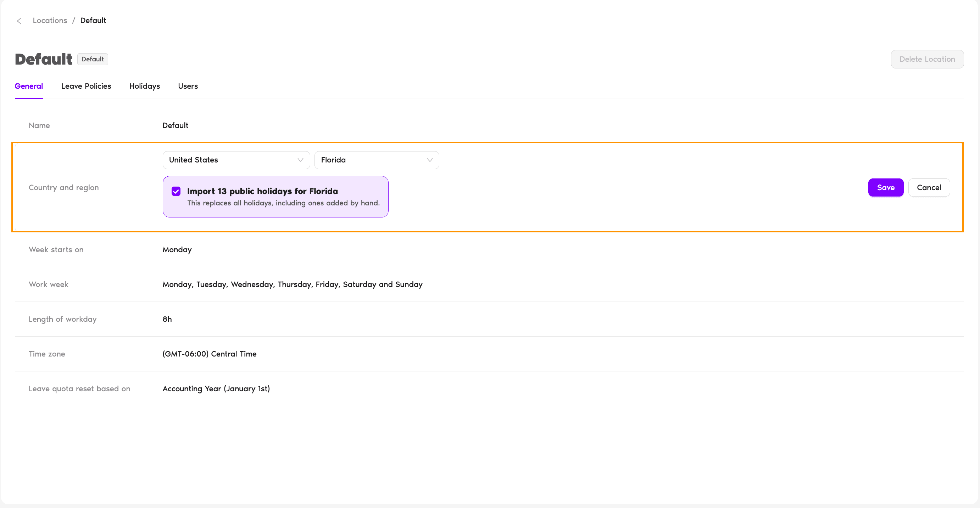Click the holiday replacement warning text
Image resolution: width=980 pixels, height=508 pixels.
283,203
